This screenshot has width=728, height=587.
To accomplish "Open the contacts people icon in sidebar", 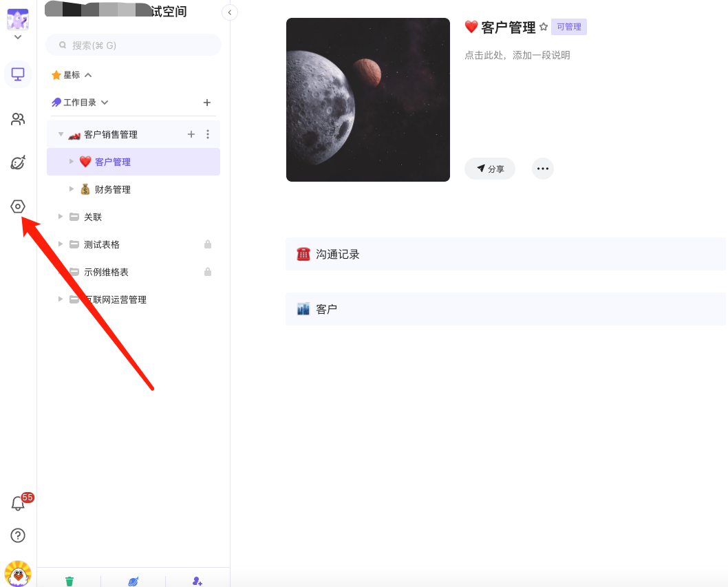I will click(18, 118).
